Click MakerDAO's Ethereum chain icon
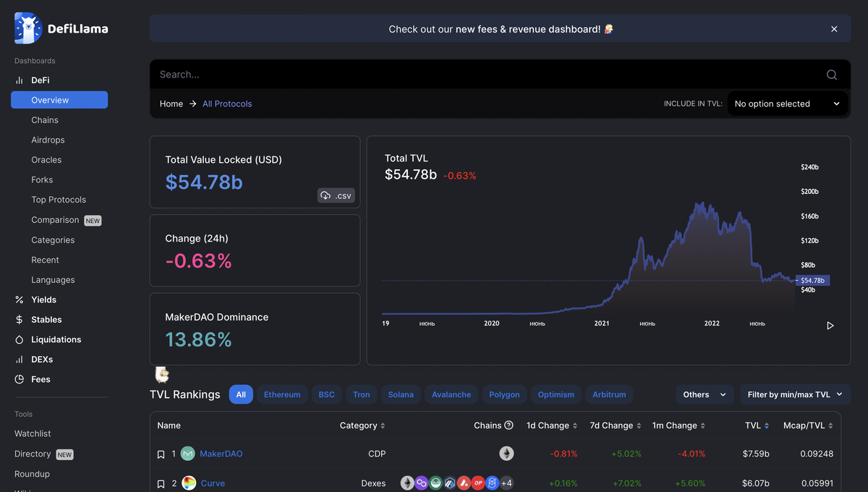 point(506,454)
